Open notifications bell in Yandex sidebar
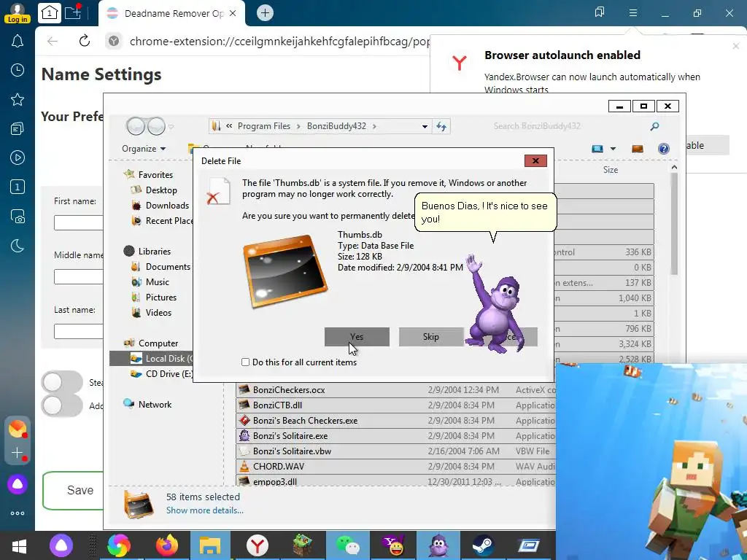Viewport: 747px width, 560px height. pos(18,41)
